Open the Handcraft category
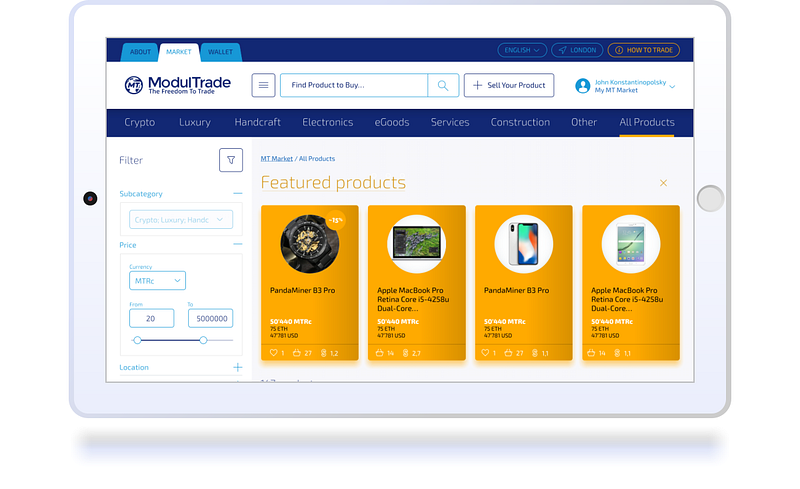This screenshot has height=489, width=800. pyautogui.click(x=257, y=122)
